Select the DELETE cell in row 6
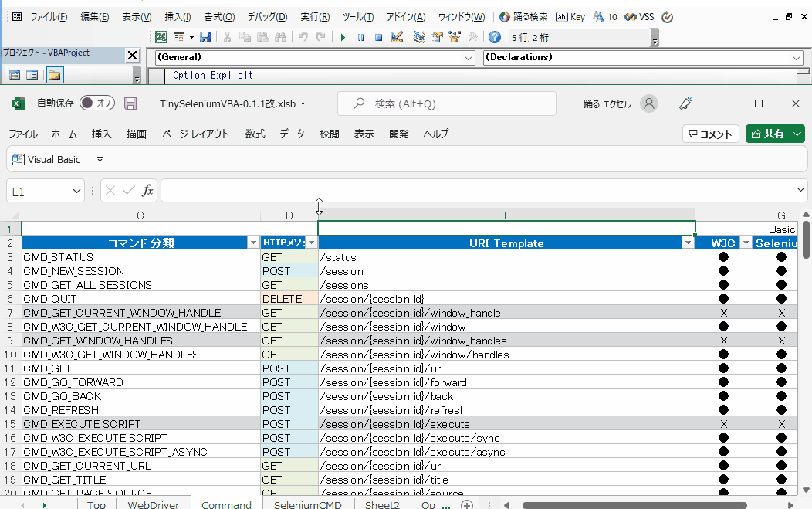This screenshot has height=509, width=812. click(289, 299)
